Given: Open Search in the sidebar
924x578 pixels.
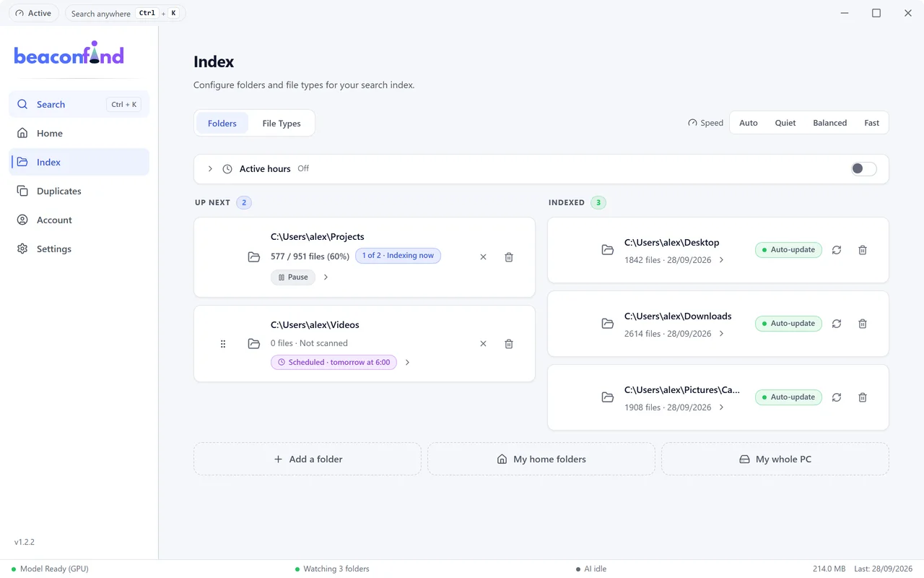Looking at the screenshot, I should tap(79, 105).
